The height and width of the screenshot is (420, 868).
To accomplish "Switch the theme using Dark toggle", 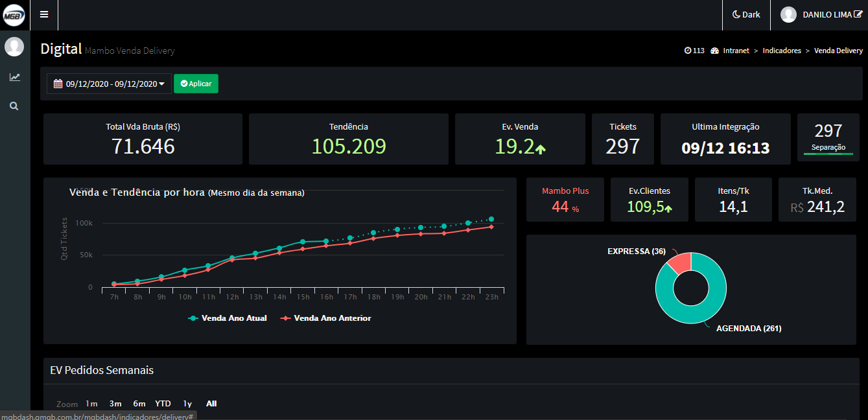I will point(746,14).
